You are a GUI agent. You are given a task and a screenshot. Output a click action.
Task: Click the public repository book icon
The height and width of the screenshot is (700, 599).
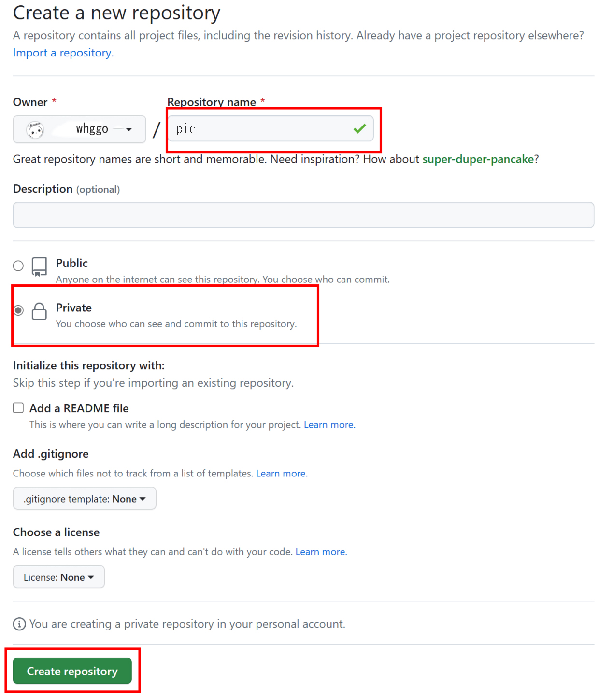(39, 266)
